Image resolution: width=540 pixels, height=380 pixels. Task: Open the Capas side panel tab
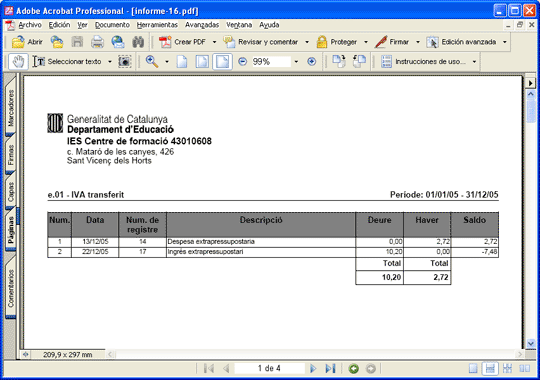[x=11, y=192]
